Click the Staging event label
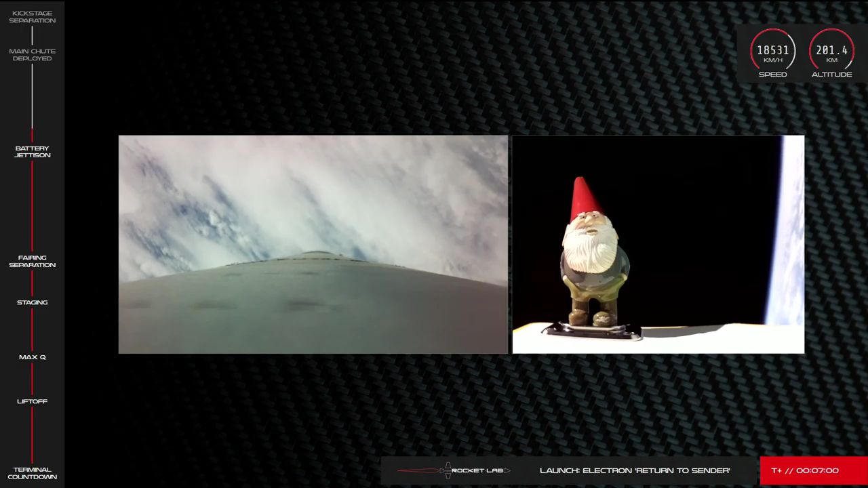Image resolution: width=868 pixels, height=488 pixels. click(33, 302)
